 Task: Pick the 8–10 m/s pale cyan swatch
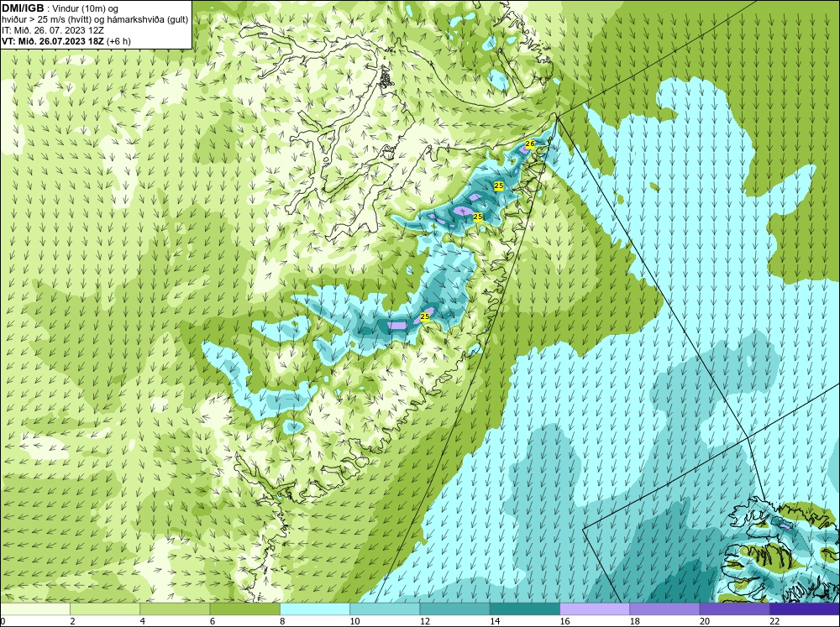click(x=315, y=609)
